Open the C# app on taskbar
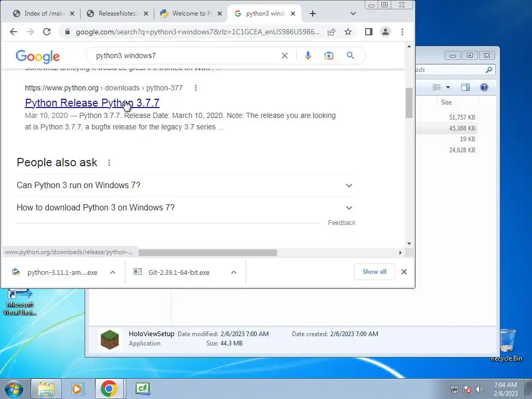532x399 pixels. [x=142, y=389]
